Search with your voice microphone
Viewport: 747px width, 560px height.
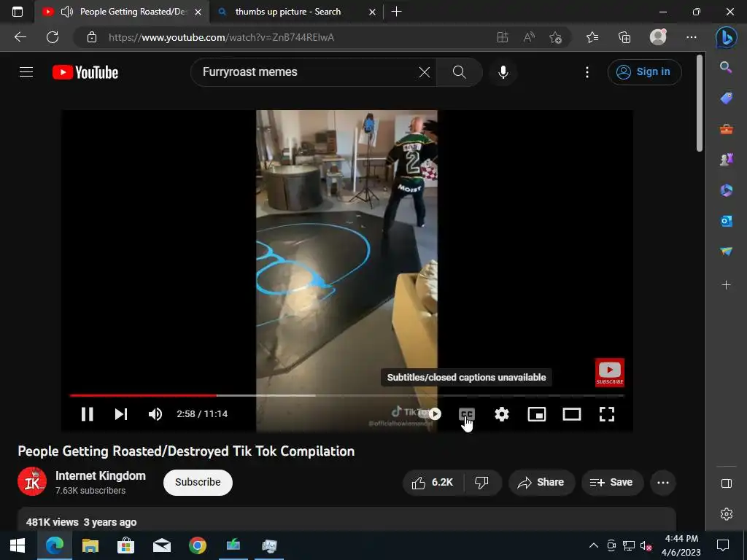tap(503, 72)
